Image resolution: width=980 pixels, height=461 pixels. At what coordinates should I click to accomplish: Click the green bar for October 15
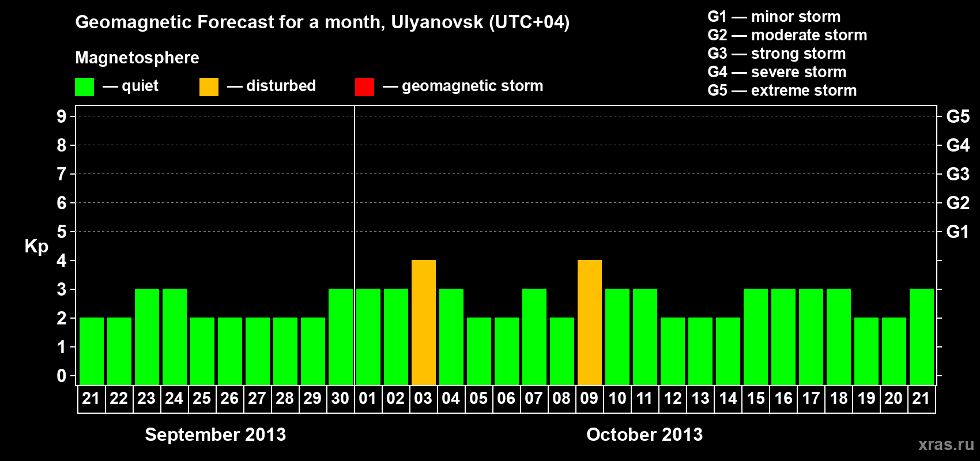756,337
